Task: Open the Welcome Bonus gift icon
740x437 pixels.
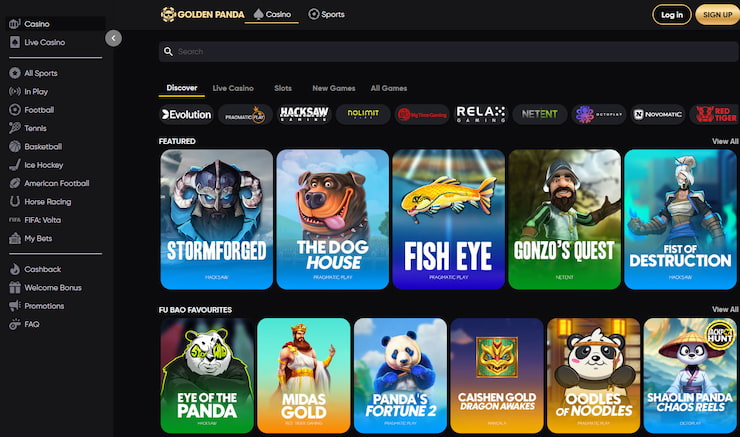Action: pos(15,287)
